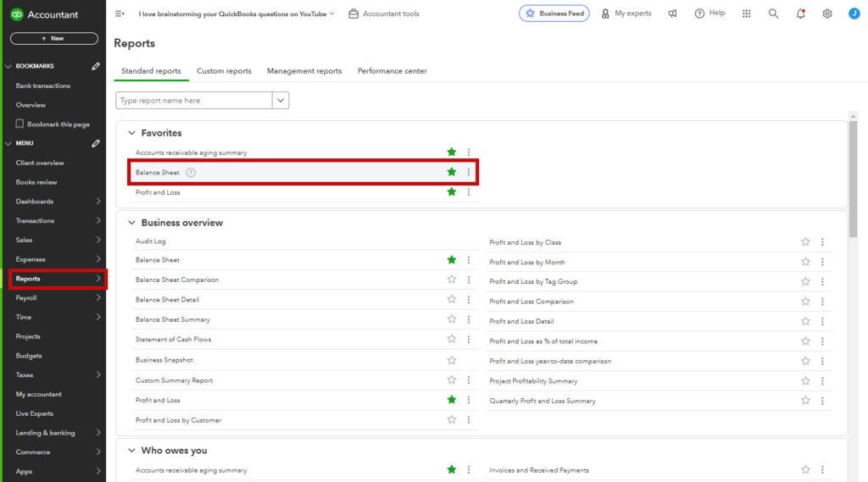Click the + New button

(54, 38)
